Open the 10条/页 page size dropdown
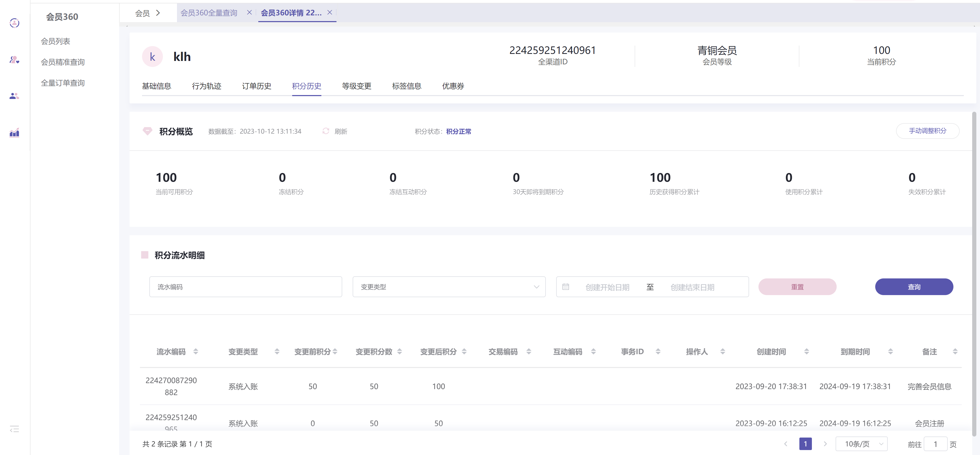 [x=862, y=444]
